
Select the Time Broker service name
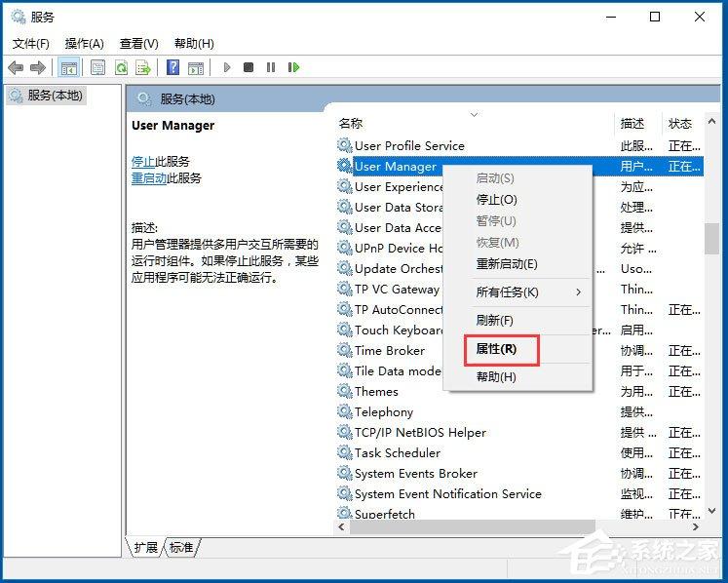(x=390, y=350)
